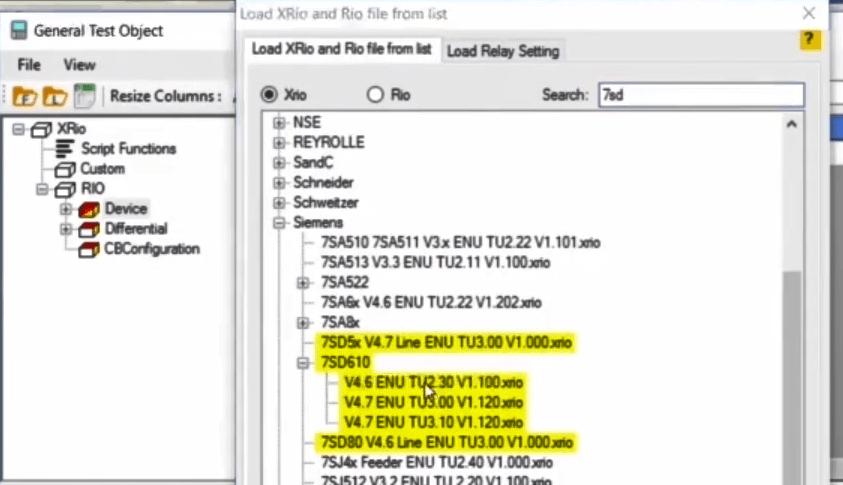Select the Xrio radio button

(269, 95)
